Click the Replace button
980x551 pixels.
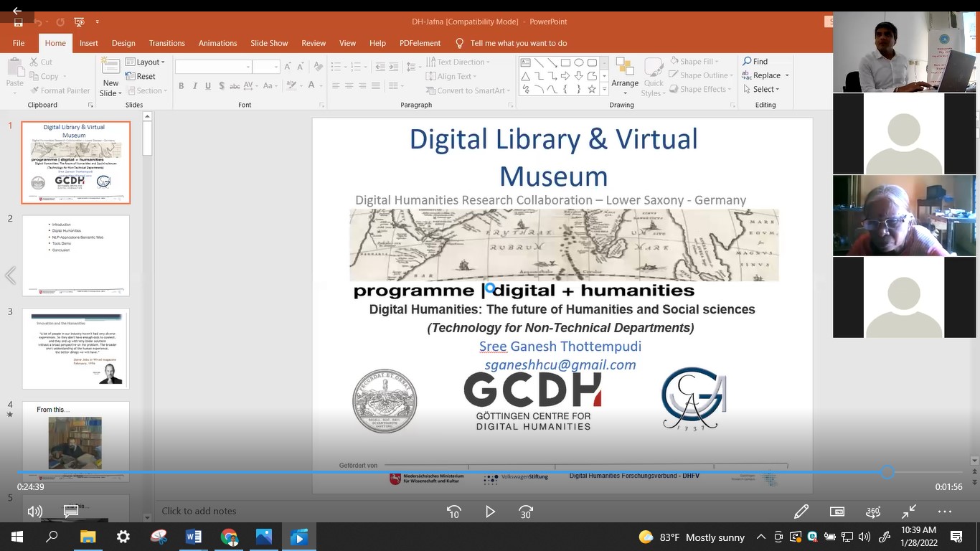tap(765, 75)
